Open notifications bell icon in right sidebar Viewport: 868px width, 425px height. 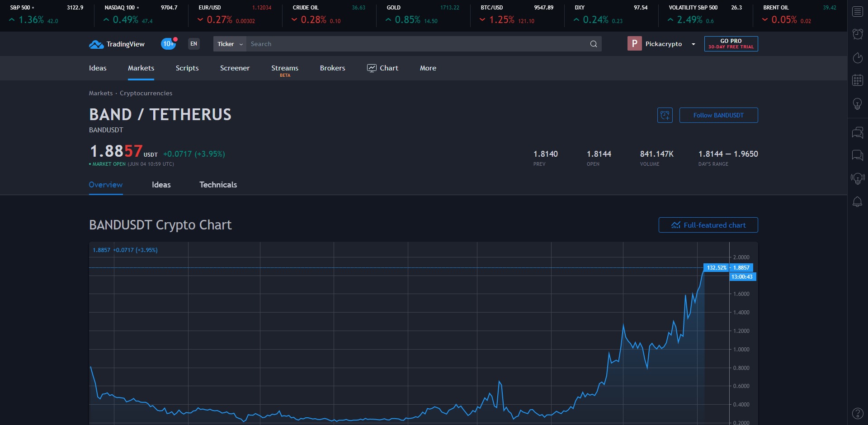click(858, 202)
